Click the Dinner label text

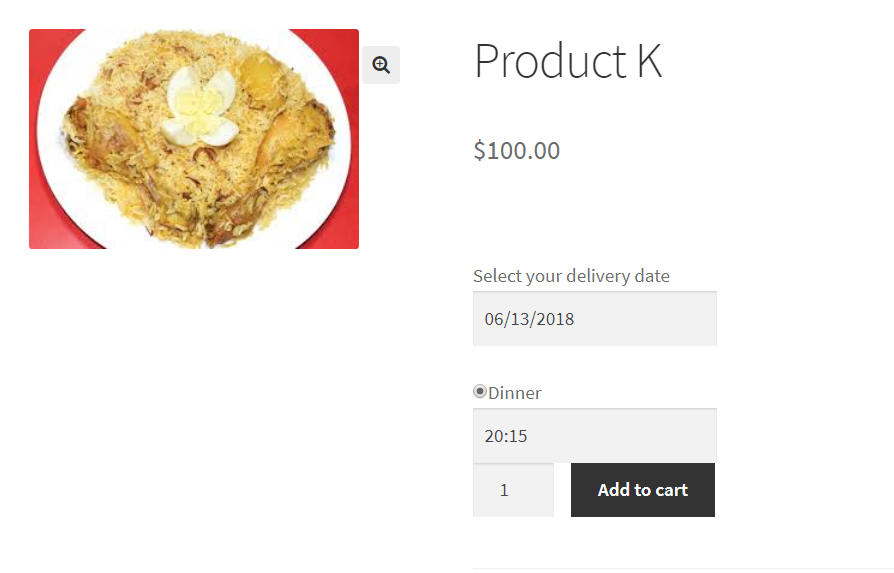pos(515,393)
